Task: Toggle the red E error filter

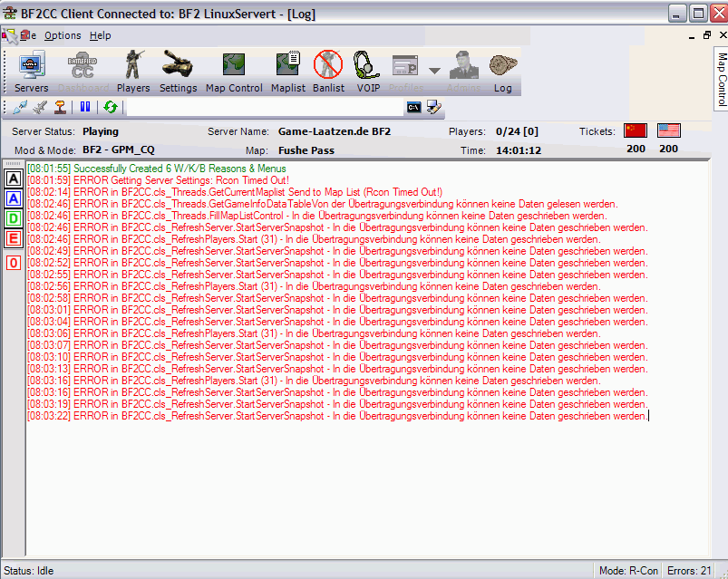Action: (x=14, y=238)
